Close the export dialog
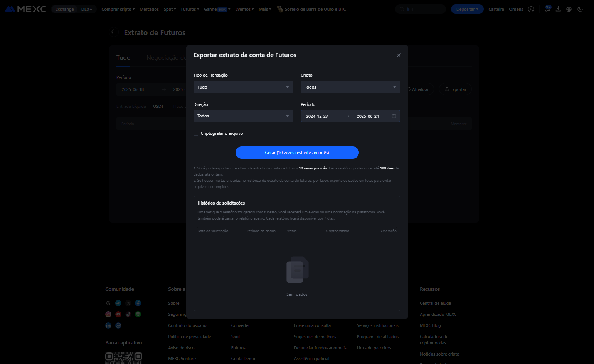This screenshot has height=364, width=594. (399, 55)
